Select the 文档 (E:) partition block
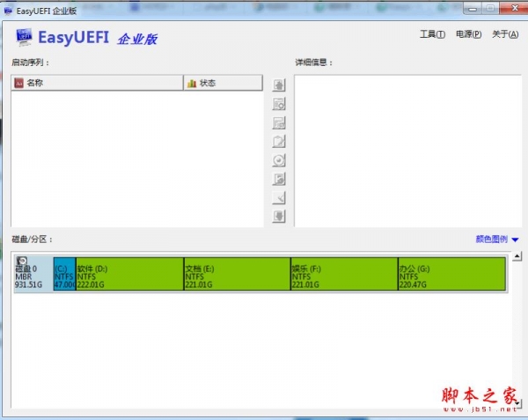This screenshot has height=420, width=528. tap(238, 274)
